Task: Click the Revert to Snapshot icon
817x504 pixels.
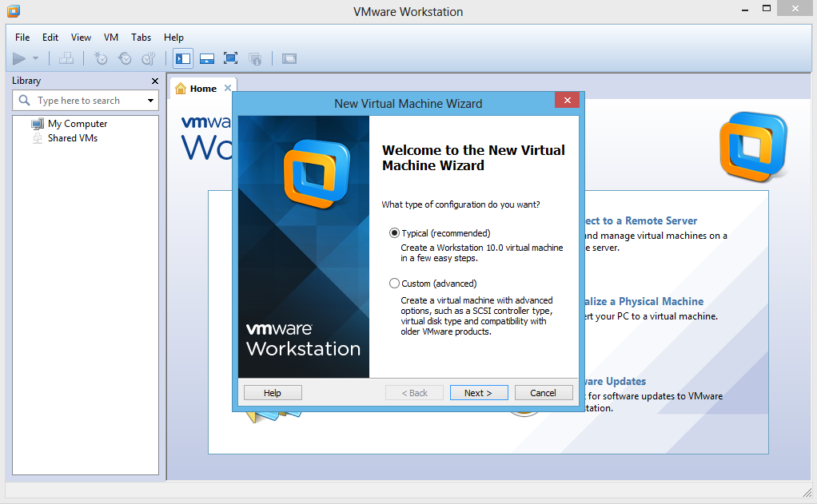Action: 125,58
